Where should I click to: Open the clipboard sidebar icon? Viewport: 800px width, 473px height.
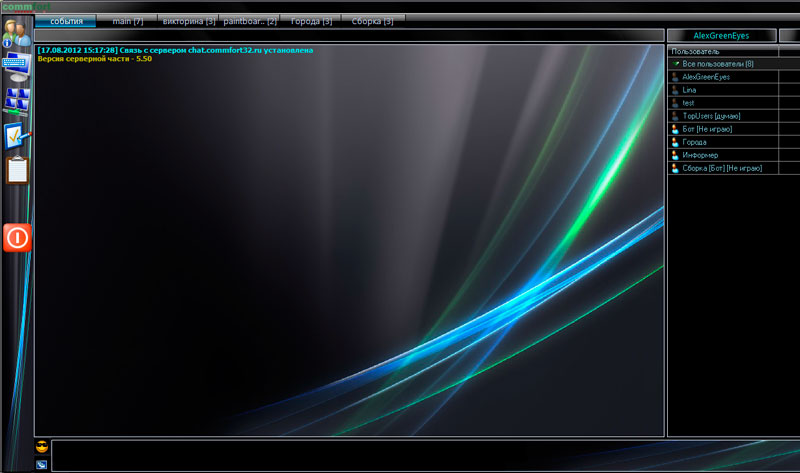[x=17, y=170]
